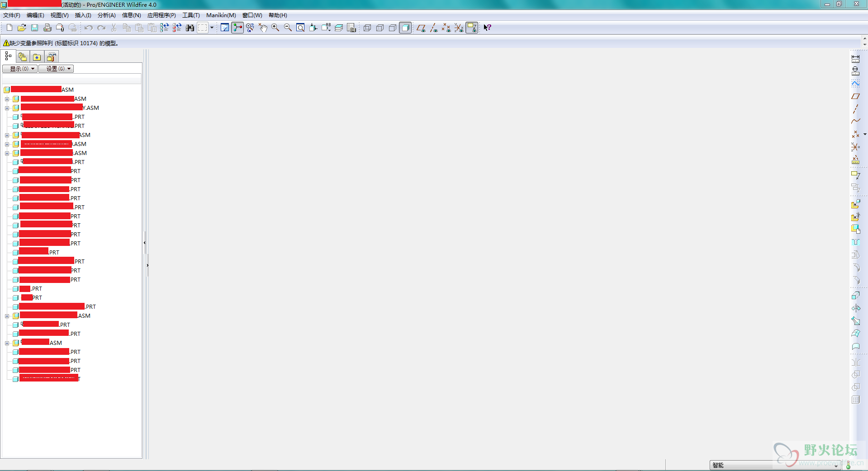
Task: Open the 分析(A) menu
Action: pyautogui.click(x=107, y=15)
